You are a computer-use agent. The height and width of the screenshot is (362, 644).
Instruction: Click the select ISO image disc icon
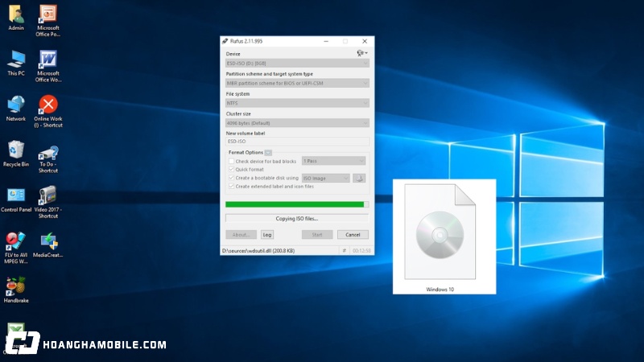tap(359, 178)
